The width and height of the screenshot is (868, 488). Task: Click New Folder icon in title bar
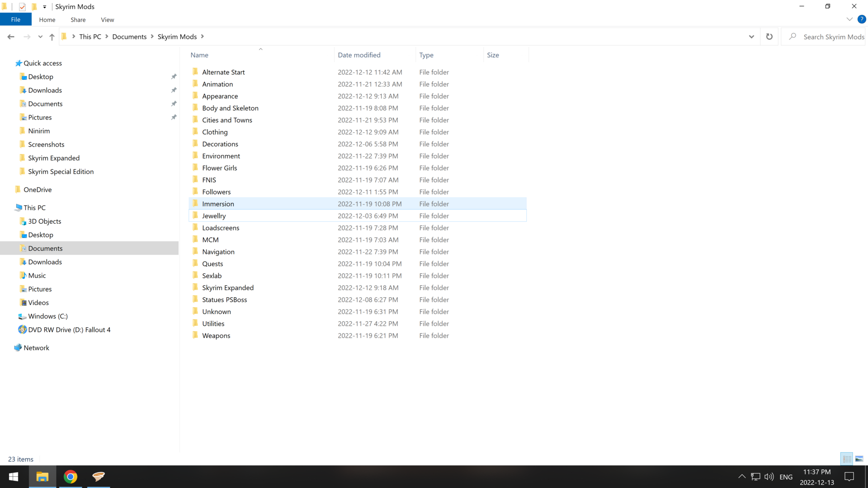click(34, 7)
